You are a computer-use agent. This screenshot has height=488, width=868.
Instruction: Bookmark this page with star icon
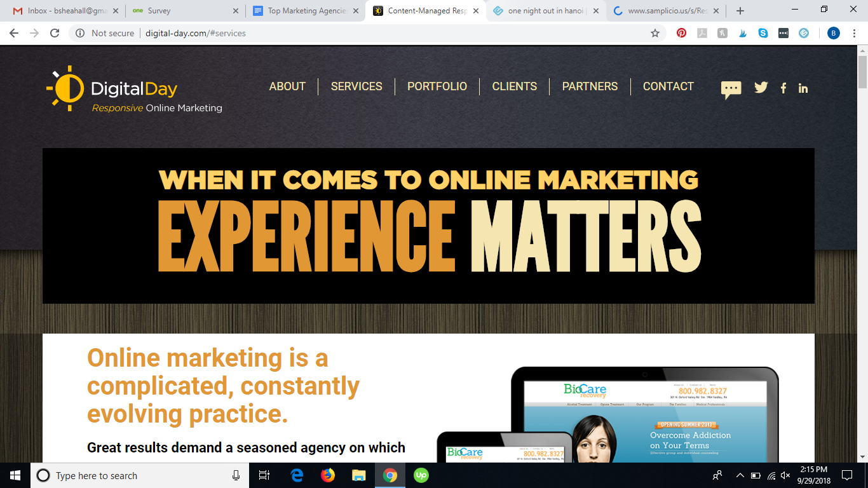[x=654, y=33]
